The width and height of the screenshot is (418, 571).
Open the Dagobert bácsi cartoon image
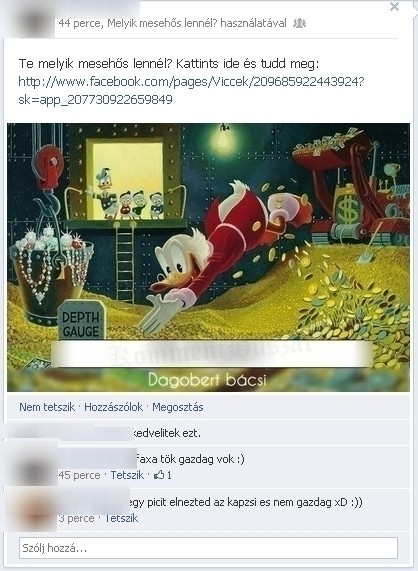point(208,257)
